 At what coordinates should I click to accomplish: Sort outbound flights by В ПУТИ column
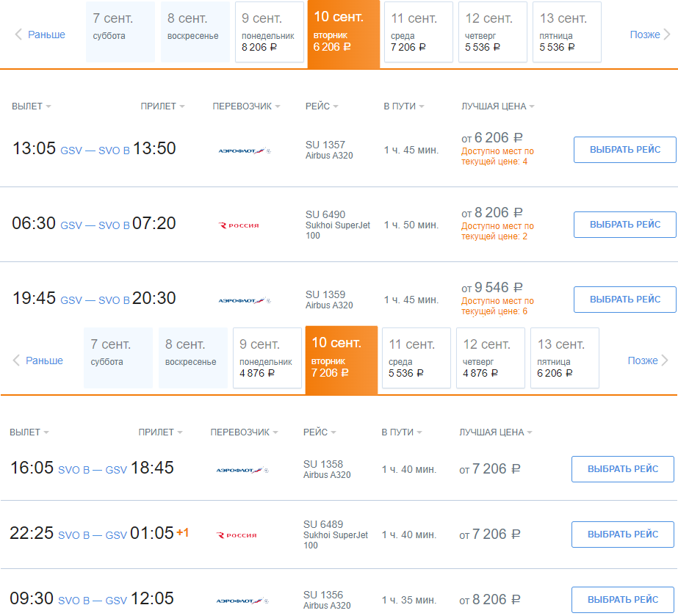coord(404,106)
